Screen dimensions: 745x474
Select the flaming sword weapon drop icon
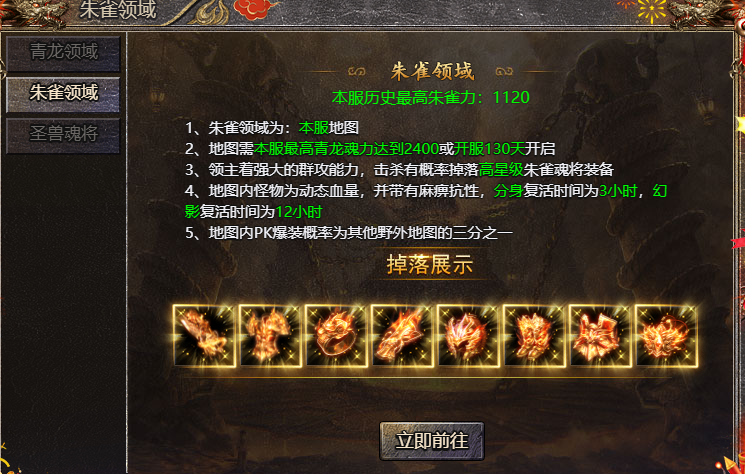204,336
